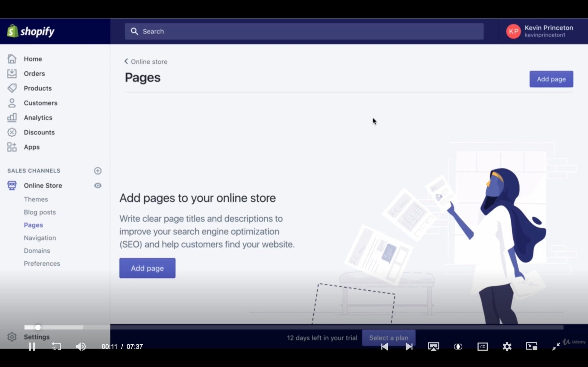This screenshot has height=367, width=588.
Task: Open Customers in sidebar
Action: point(40,103)
